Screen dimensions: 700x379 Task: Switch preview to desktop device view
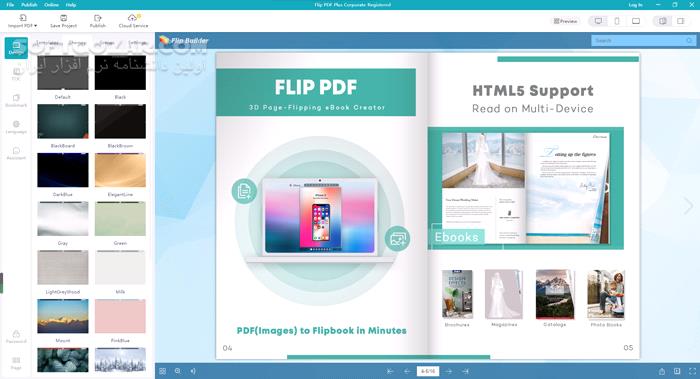[598, 21]
